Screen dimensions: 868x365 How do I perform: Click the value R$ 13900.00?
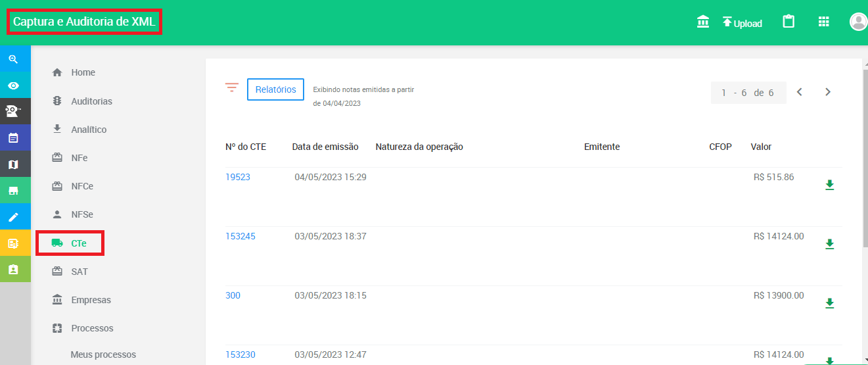[779, 295]
